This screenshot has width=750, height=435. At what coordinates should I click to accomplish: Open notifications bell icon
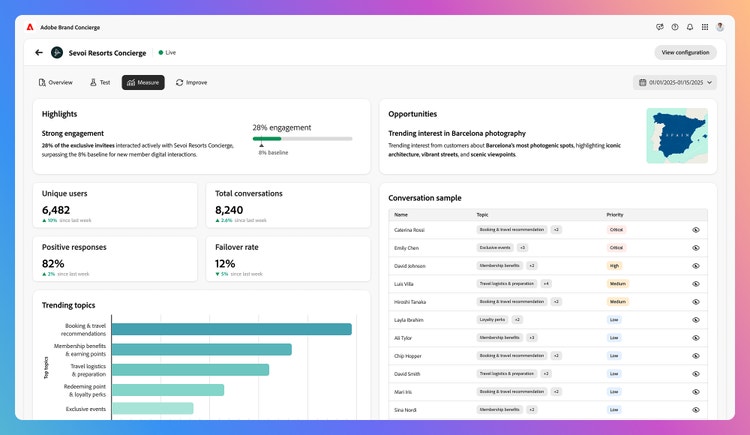pos(689,27)
